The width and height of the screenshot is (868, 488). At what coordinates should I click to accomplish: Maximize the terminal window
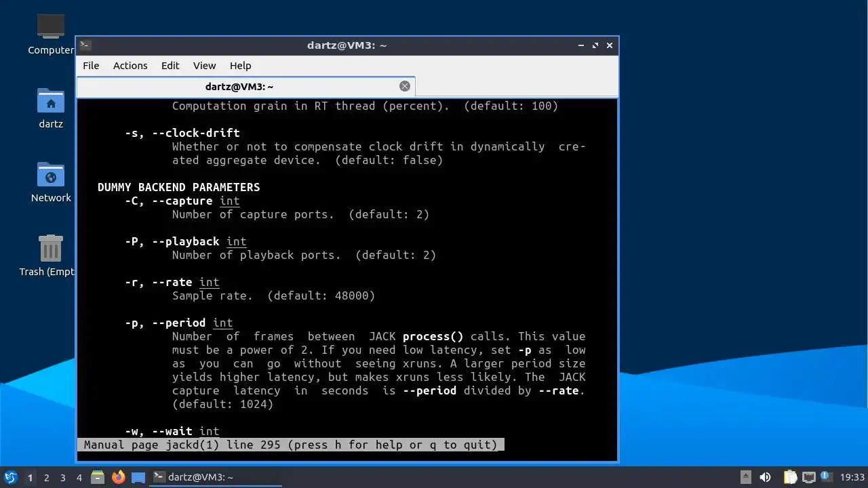pos(595,45)
